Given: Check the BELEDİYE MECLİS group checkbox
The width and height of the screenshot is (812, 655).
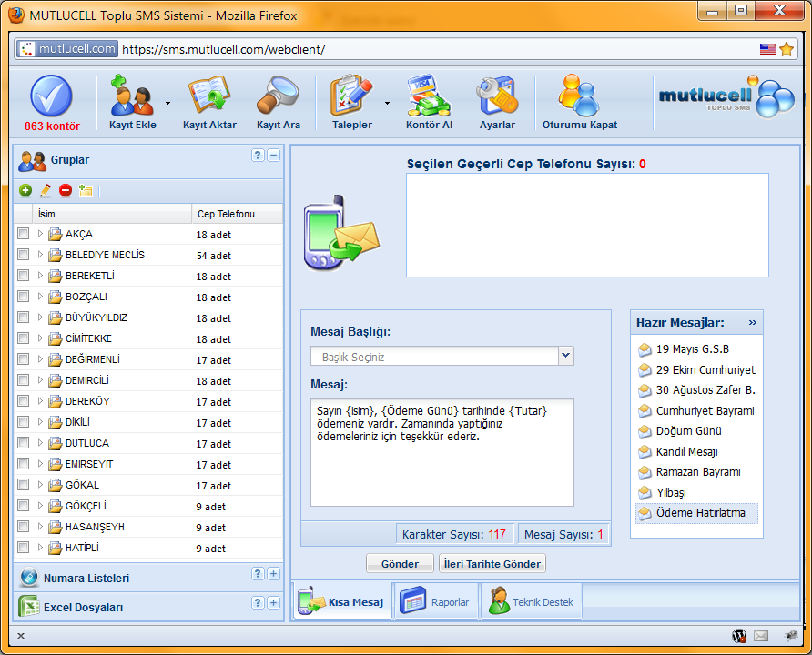Looking at the screenshot, I should pos(24,254).
